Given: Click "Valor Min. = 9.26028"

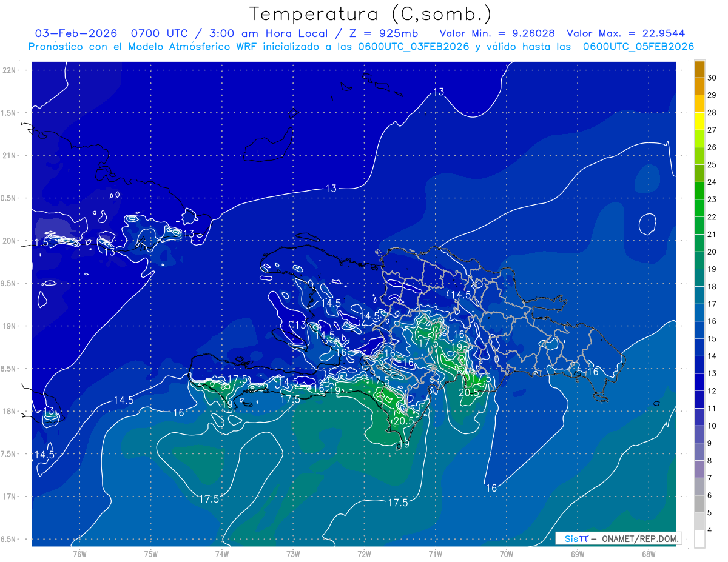Looking at the screenshot, I should point(497,33).
